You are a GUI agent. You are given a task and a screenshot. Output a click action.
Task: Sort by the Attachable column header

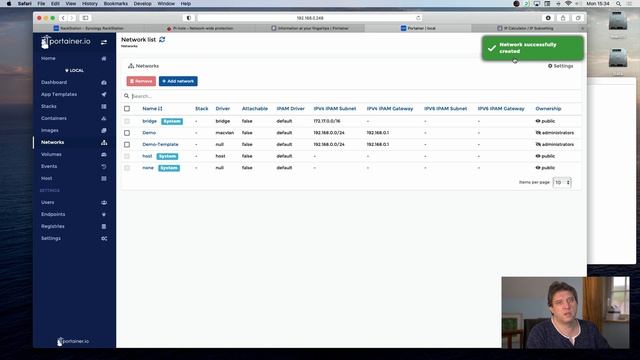pyautogui.click(x=255, y=109)
